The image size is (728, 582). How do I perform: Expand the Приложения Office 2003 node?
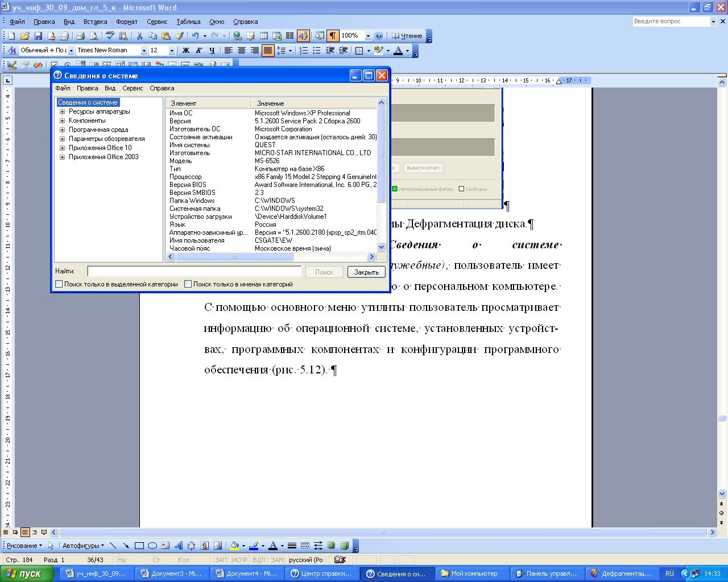[63, 157]
